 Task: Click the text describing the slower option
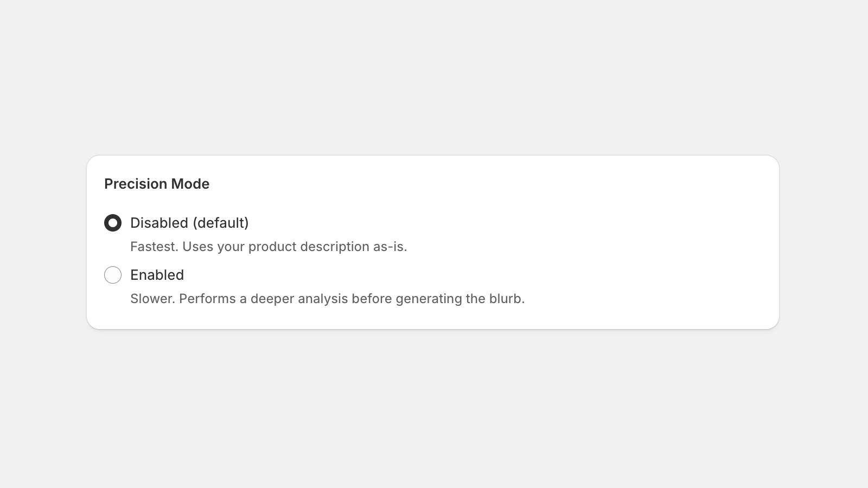[x=328, y=298]
